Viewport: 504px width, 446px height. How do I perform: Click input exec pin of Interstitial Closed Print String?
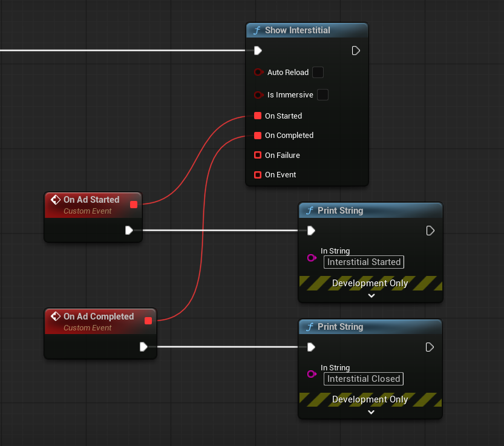[x=311, y=347]
